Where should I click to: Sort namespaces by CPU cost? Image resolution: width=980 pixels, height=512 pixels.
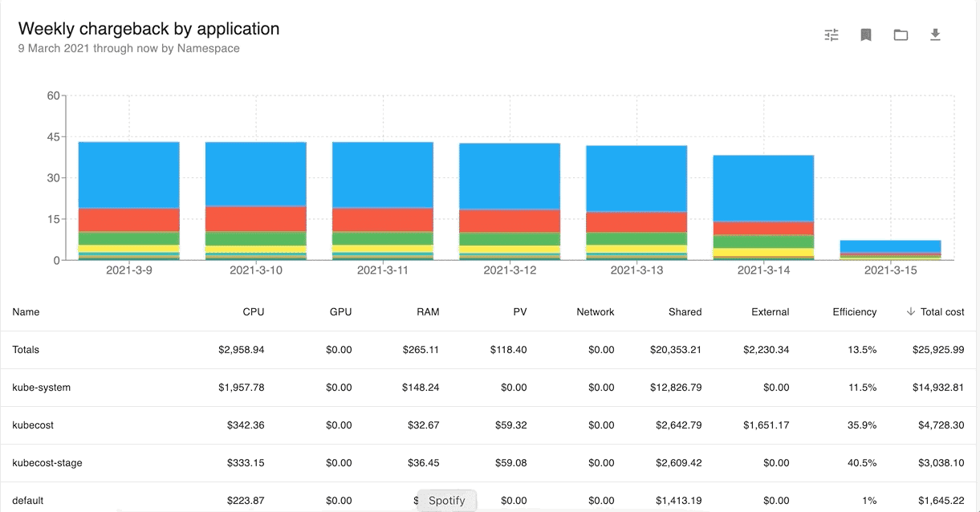(x=254, y=312)
